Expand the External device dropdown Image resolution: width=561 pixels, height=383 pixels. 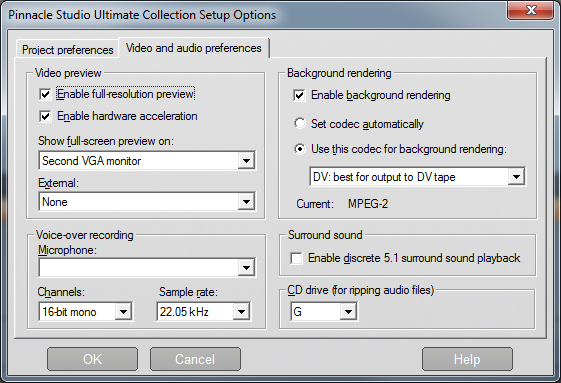pos(147,202)
